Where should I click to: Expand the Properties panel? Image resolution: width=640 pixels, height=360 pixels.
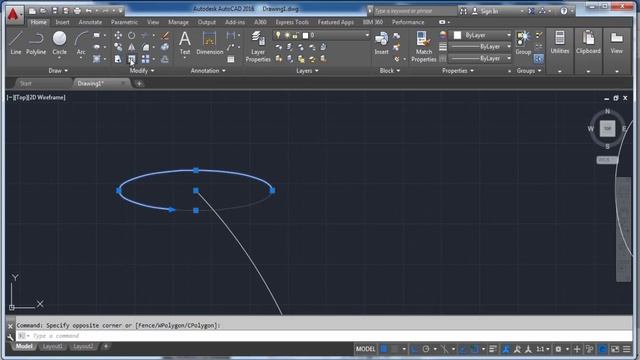[458, 71]
